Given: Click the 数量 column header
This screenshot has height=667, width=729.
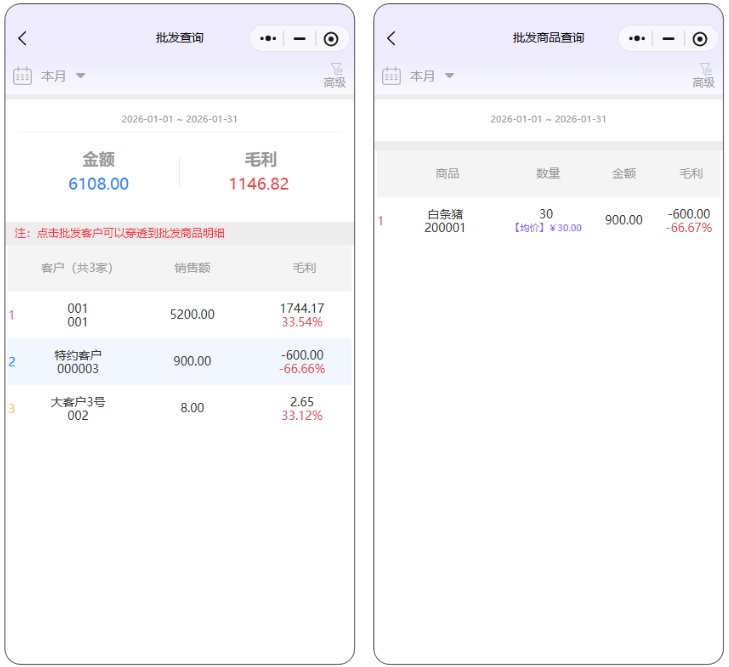Looking at the screenshot, I should (x=548, y=173).
